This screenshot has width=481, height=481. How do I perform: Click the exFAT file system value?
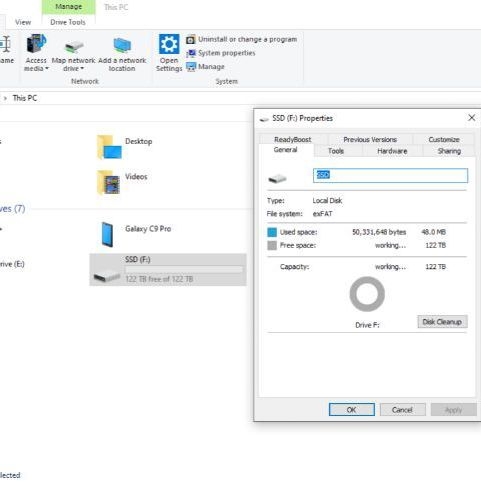pyautogui.click(x=322, y=214)
